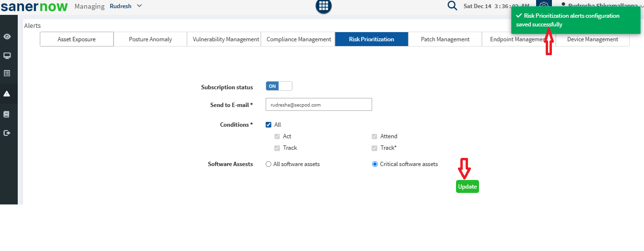This screenshot has height=251, width=644.
Task: Select the alerts warning triangle icon
Action: point(7,94)
